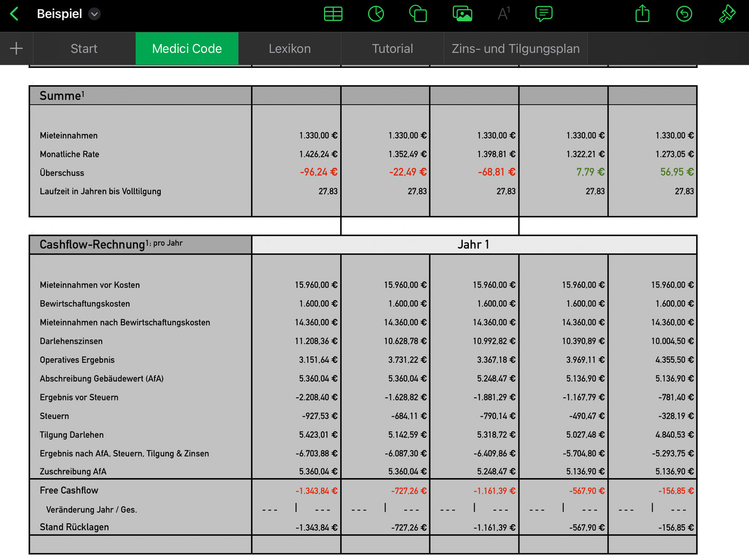749x560 pixels.
Task: Select the Medici Code tab
Action: [x=187, y=49]
